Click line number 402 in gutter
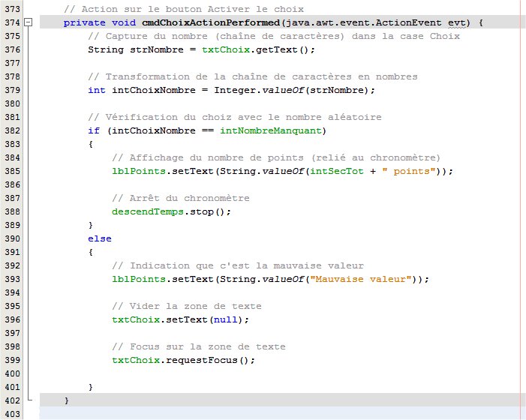Viewport: 526px width, 420px height. click(x=13, y=400)
